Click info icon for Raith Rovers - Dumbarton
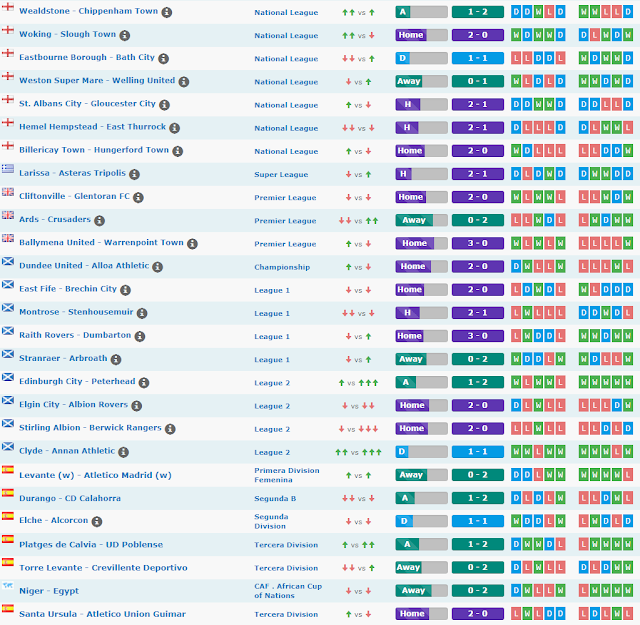Viewport: 640px width, 625px height. [140, 336]
